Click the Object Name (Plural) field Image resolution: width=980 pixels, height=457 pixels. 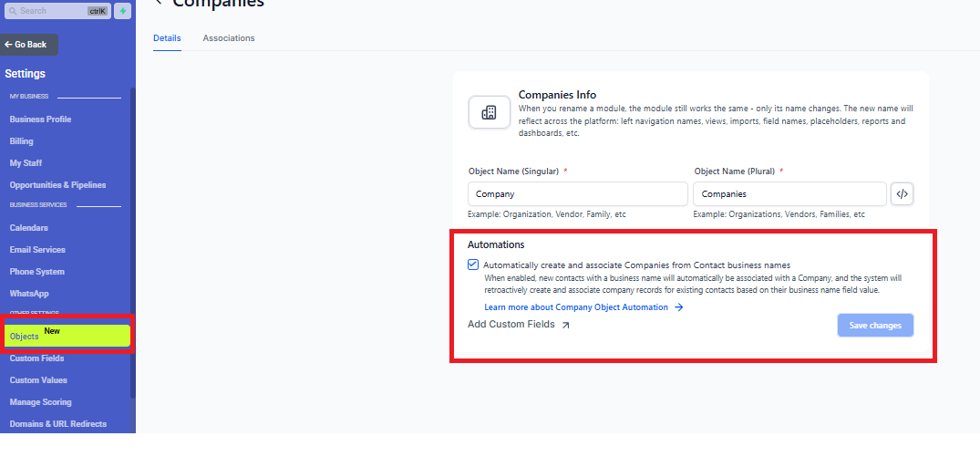point(789,194)
